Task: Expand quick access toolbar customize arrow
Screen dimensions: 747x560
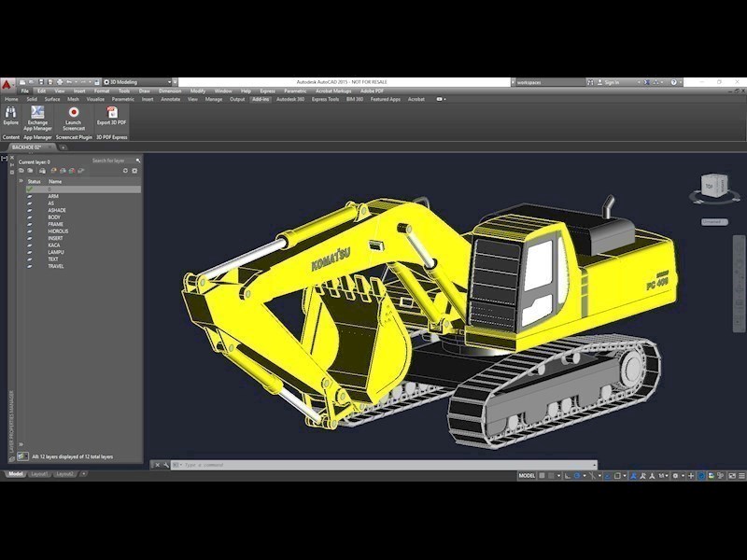Action: pyautogui.click(x=175, y=82)
